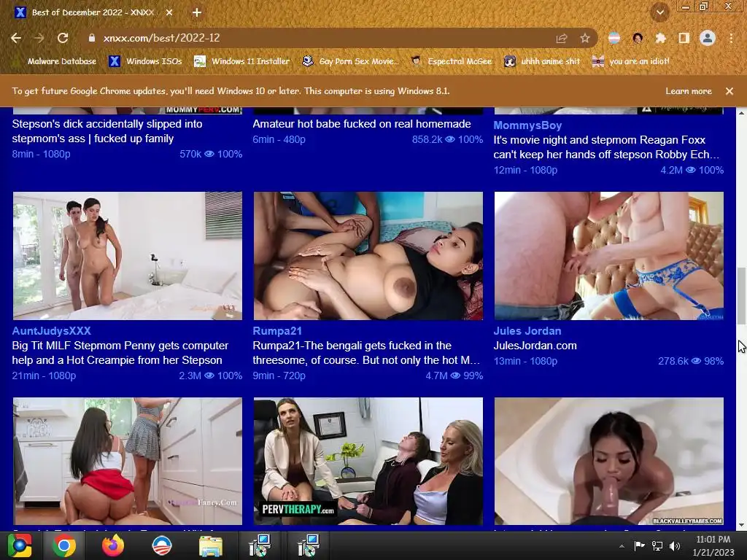This screenshot has width=747, height=560.
Task: Open the first taskbar icon on the left
Action: (20, 545)
